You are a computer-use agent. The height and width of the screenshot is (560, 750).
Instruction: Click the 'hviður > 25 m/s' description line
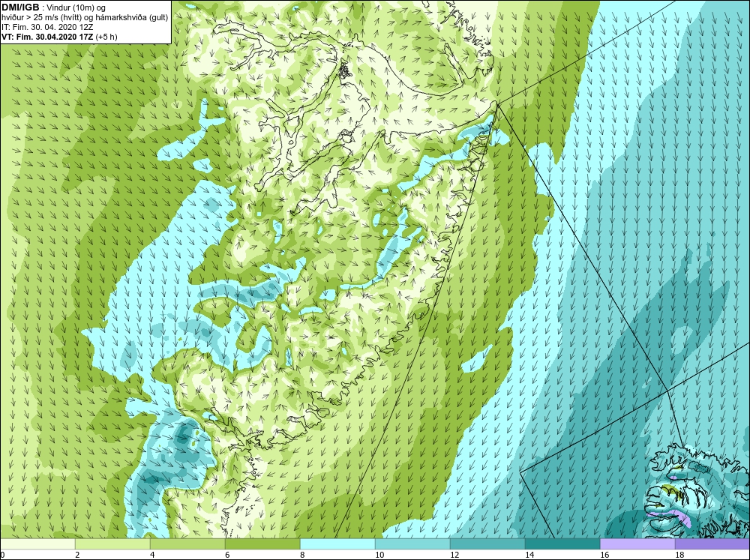pos(85,17)
